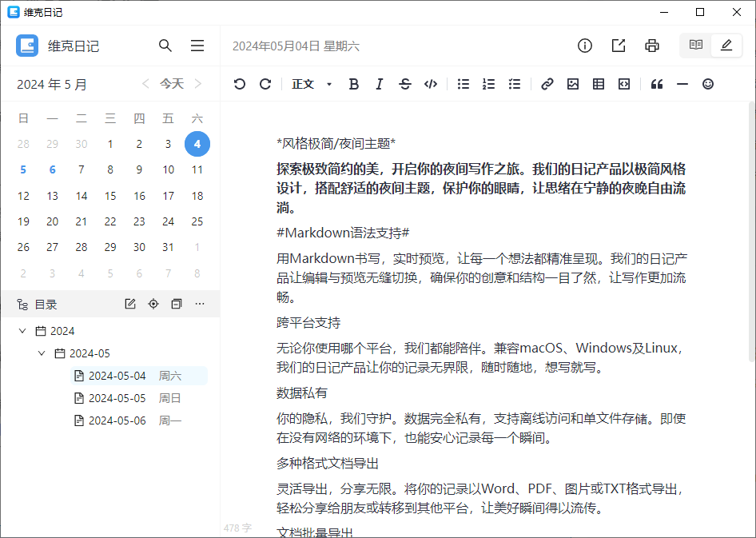Switch to reading mode view

point(696,46)
